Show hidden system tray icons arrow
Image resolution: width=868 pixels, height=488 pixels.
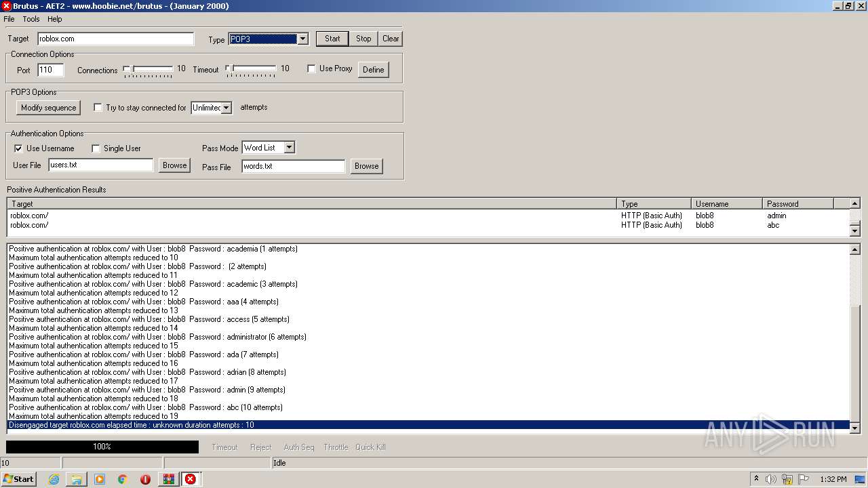coord(756,479)
